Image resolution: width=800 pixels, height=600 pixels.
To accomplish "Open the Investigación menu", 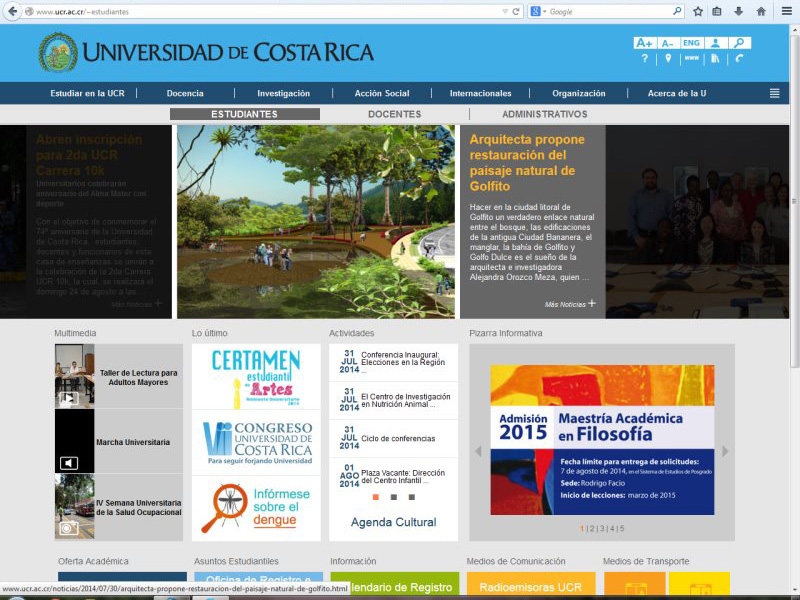I will pyautogui.click(x=284, y=93).
